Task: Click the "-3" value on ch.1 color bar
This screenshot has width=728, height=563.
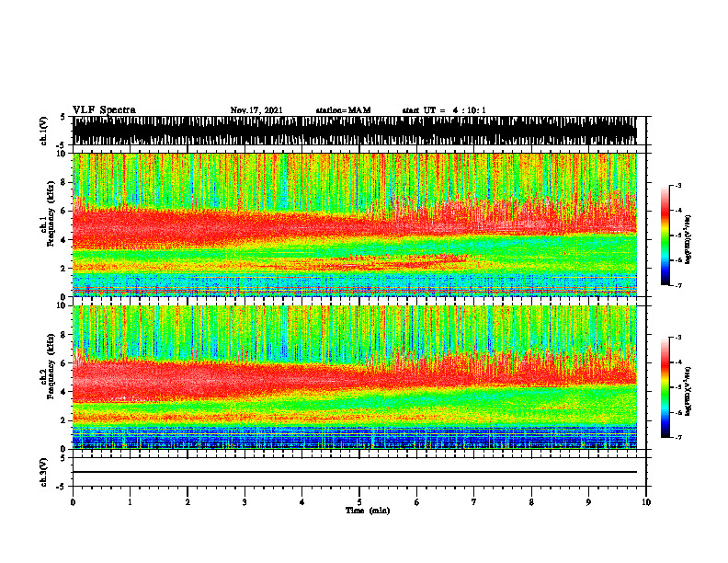Action: point(678,185)
